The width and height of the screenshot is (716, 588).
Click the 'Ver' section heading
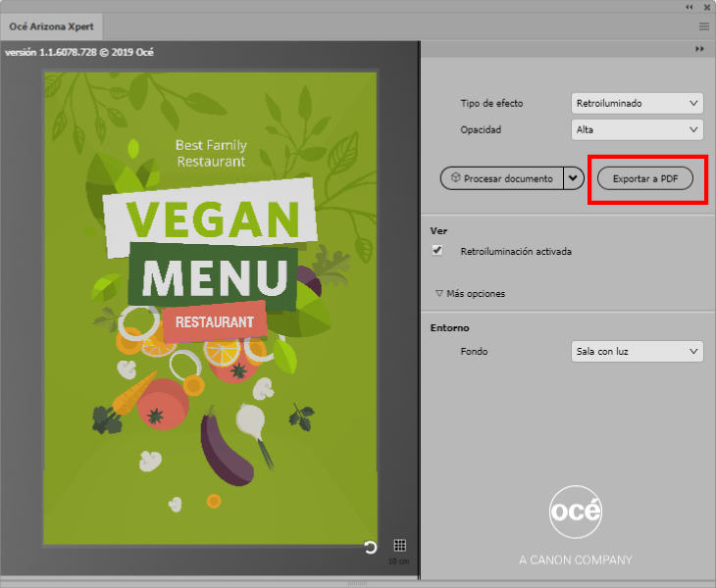pyautogui.click(x=438, y=231)
